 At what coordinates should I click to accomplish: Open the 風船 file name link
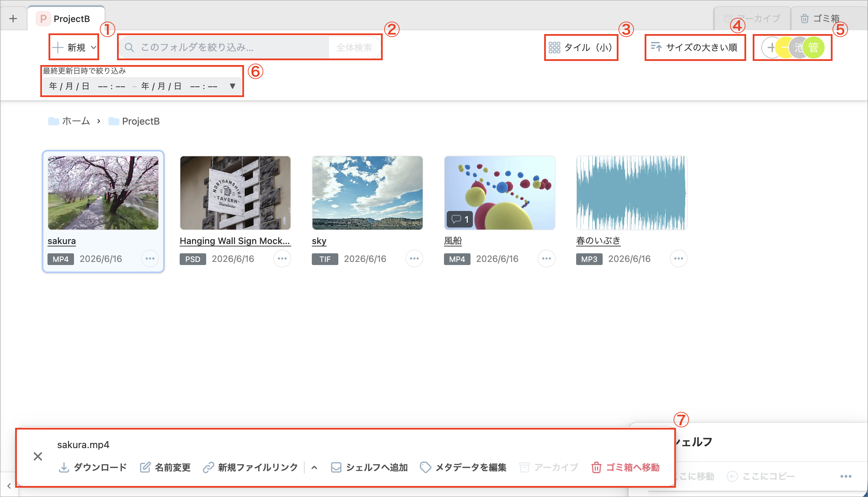(453, 241)
